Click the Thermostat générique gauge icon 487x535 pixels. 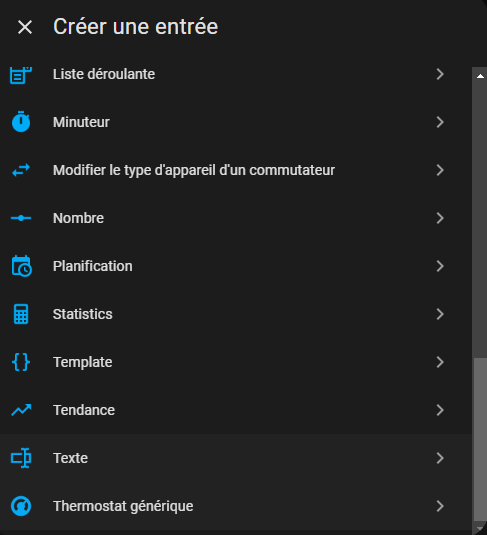[x=21, y=506]
